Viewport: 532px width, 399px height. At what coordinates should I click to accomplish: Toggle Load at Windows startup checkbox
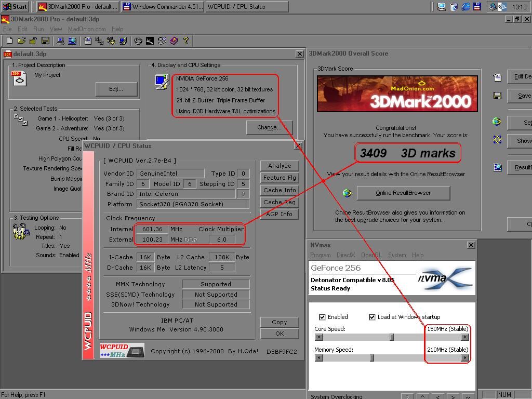[x=372, y=317]
